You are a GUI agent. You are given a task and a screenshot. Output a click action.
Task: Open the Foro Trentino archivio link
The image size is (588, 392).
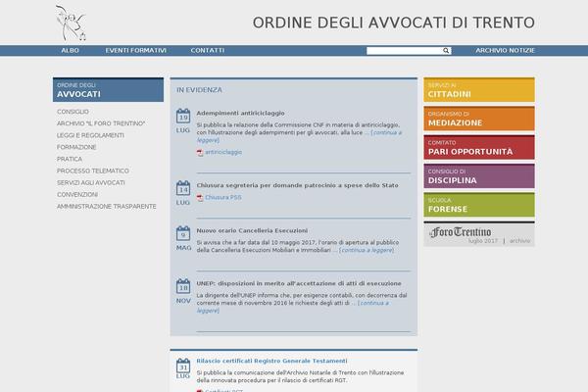tap(519, 241)
